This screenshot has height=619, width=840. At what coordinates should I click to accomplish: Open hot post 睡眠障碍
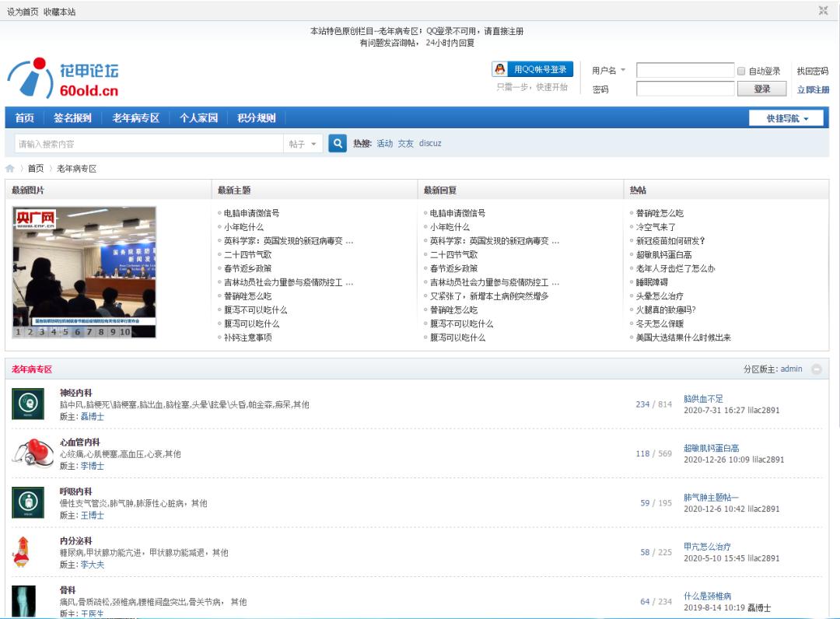652,282
